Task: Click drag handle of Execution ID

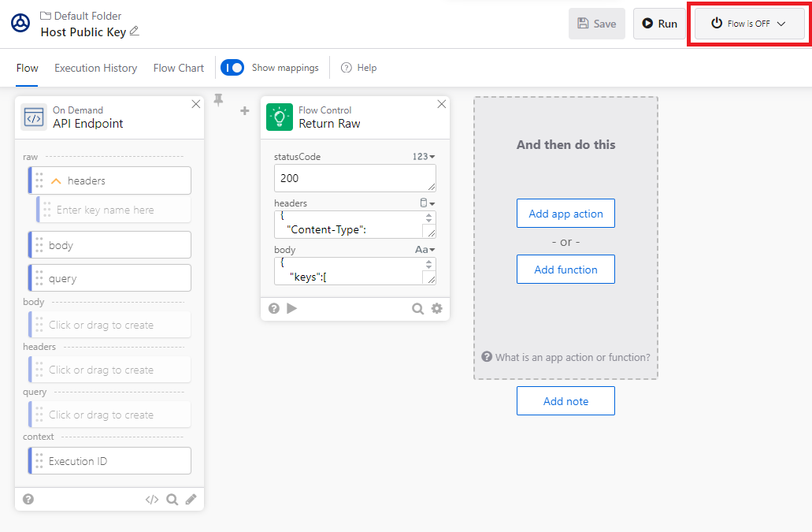Action: coord(39,461)
